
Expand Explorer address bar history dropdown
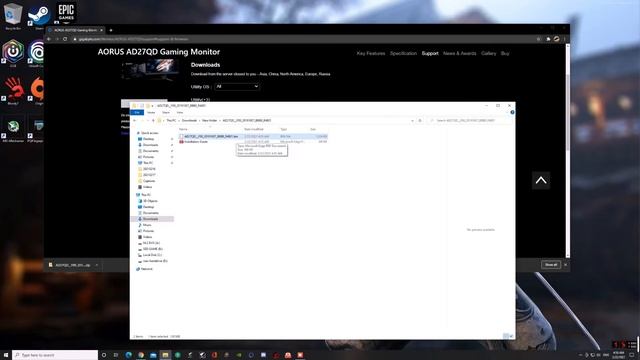(412, 121)
